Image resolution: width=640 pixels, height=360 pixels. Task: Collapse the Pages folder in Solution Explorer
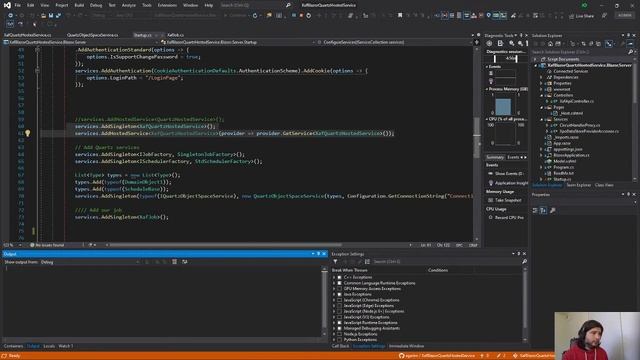[x=542, y=107]
